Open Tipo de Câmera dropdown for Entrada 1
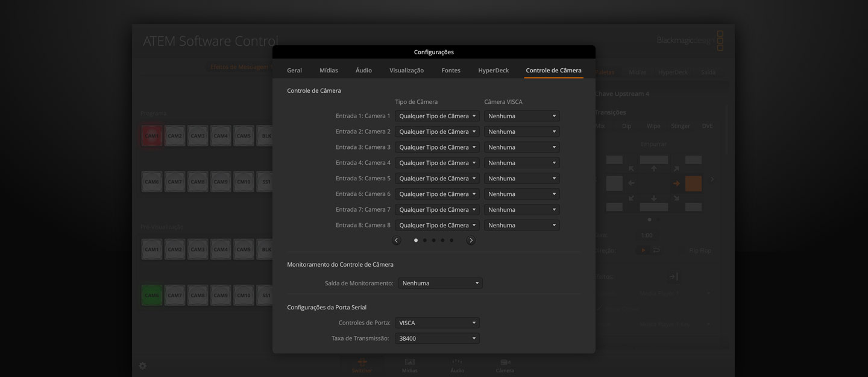The height and width of the screenshot is (377, 868). [437, 116]
